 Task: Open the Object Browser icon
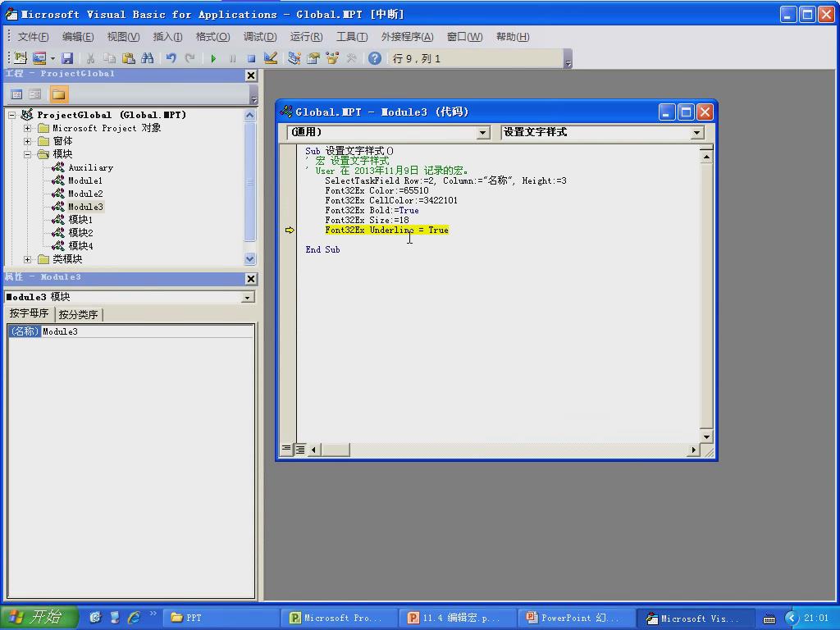pyautogui.click(x=332, y=58)
